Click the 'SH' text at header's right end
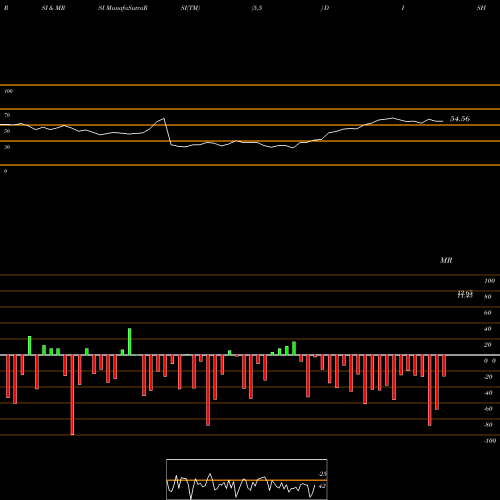The image size is (500, 500). [481, 8]
